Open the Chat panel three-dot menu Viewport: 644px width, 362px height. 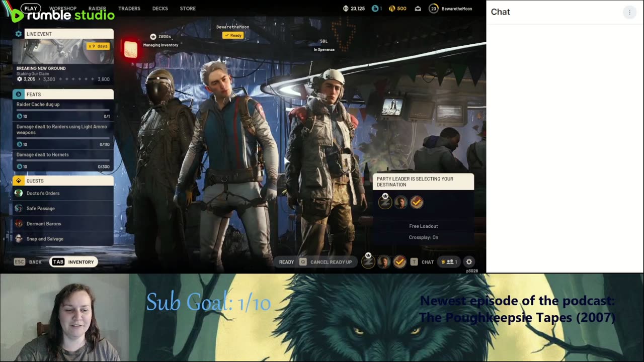(629, 12)
